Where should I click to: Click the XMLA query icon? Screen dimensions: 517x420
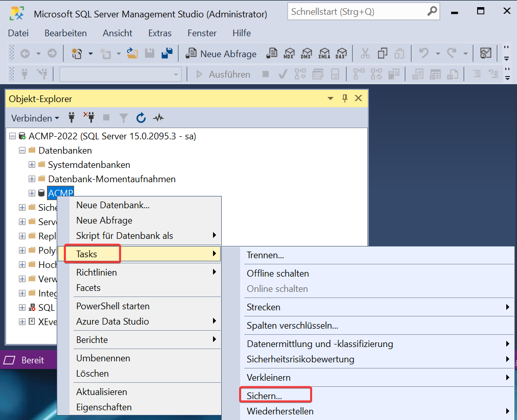coord(324,54)
